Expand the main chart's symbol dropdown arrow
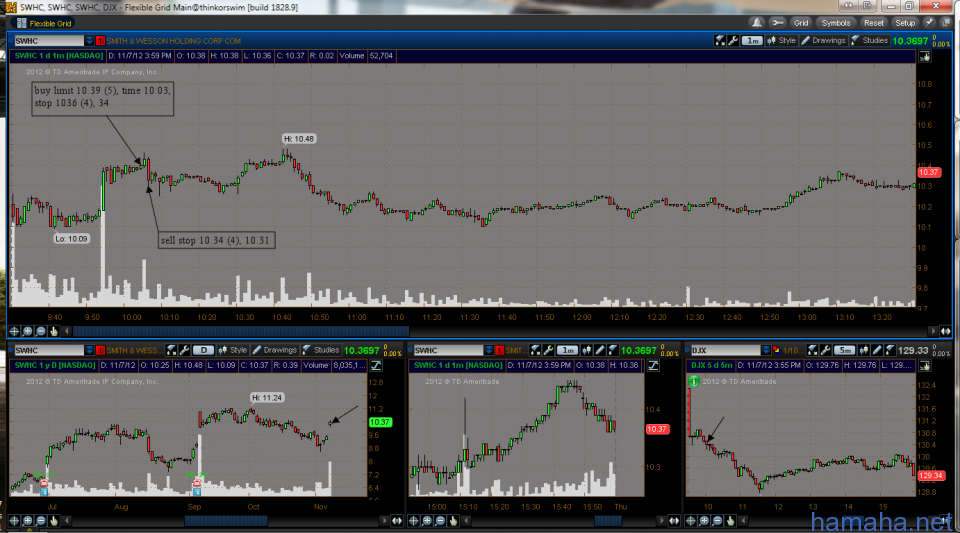 (x=89, y=41)
